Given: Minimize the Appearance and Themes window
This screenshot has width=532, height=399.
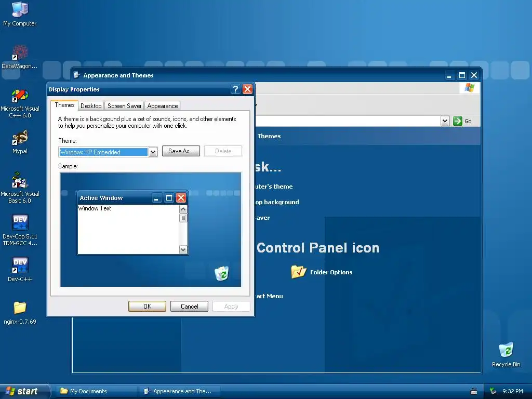Looking at the screenshot, I should click(x=449, y=75).
